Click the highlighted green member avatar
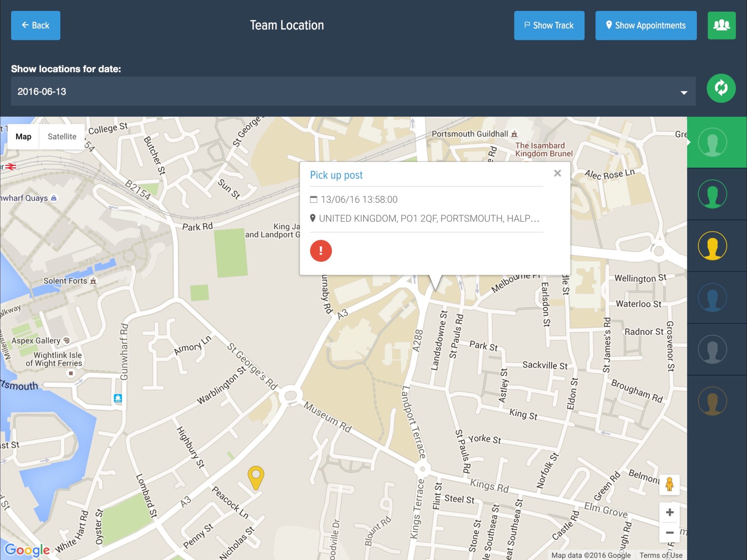Viewport: 747px width, 560px height. pyautogui.click(x=713, y=142)
